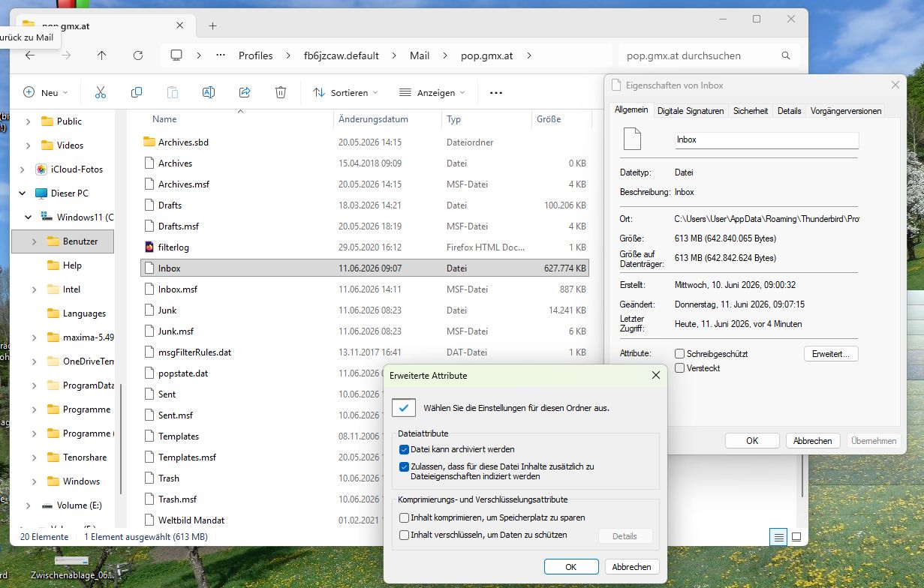Open the three-dots more options menu
The height and width of the screenshot is (588, 924).
[495, 92]
